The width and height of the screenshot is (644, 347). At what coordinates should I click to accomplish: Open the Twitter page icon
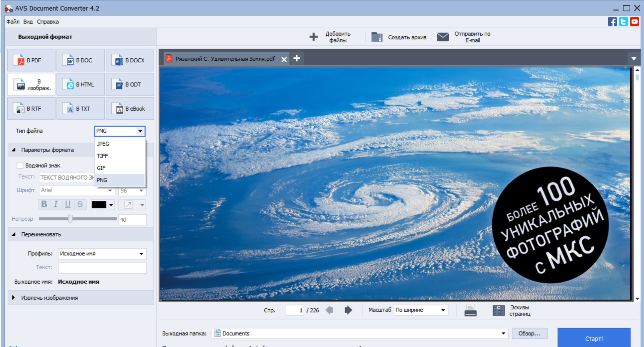[623, 22]
